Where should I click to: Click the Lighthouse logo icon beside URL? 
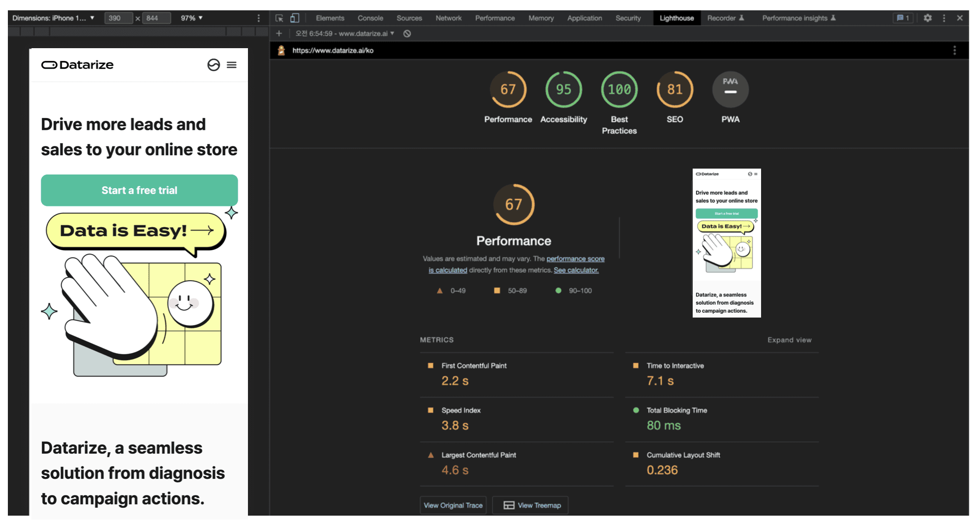(x=281, y=50)
